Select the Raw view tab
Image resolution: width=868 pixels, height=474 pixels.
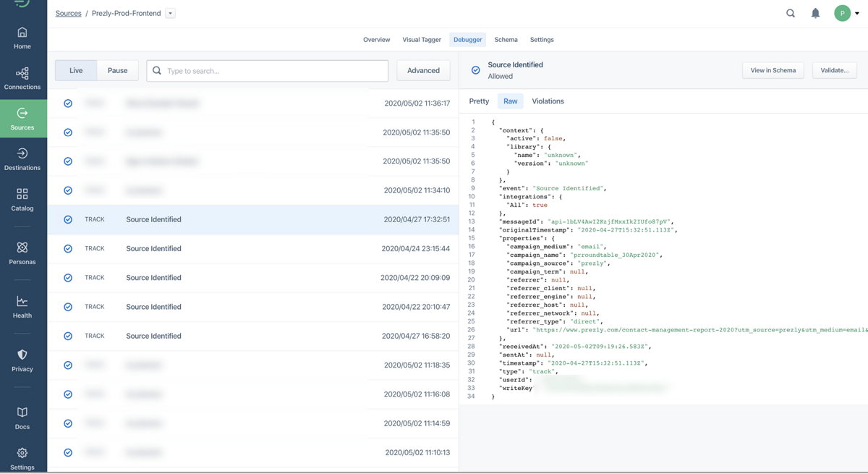tap(511, 101)
